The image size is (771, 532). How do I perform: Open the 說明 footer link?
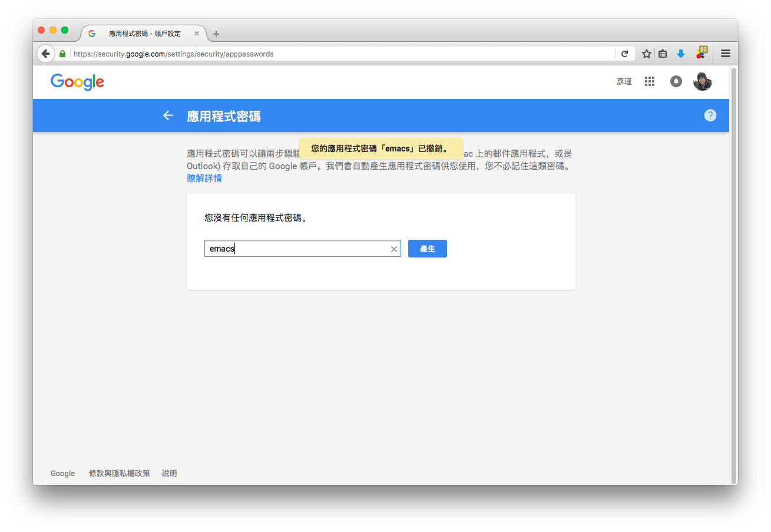coord(169,473)
